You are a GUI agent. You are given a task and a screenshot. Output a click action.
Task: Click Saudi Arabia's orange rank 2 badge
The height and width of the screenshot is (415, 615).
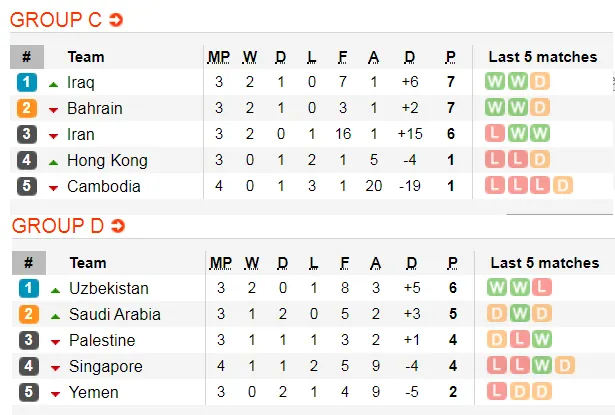click(x=28, y=314)
